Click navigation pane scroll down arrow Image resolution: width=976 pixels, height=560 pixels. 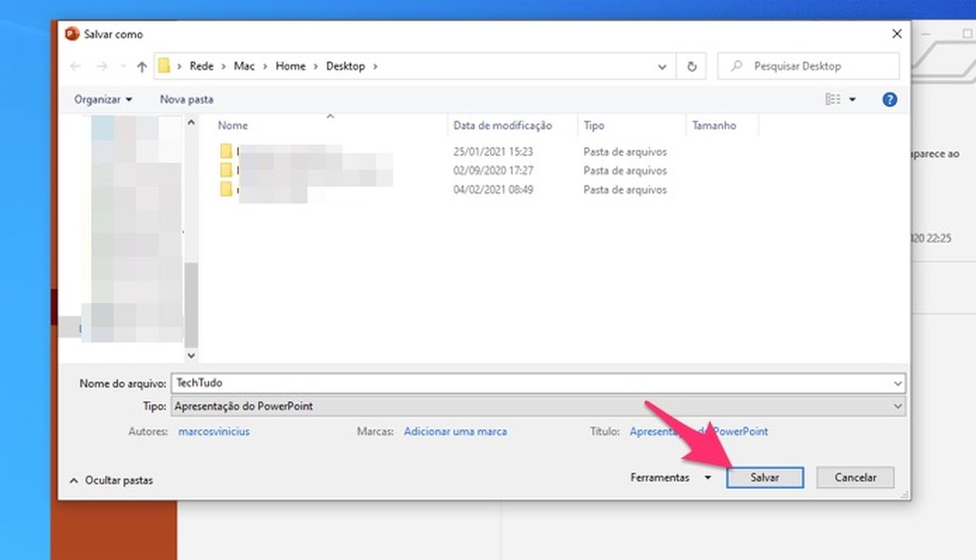pyautogui.click(x=191, y=355)
